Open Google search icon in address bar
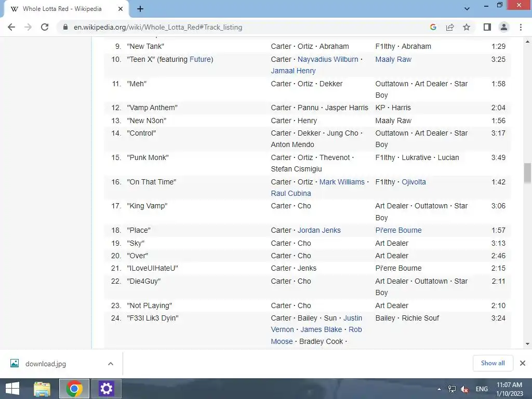 tap(433, 27)
